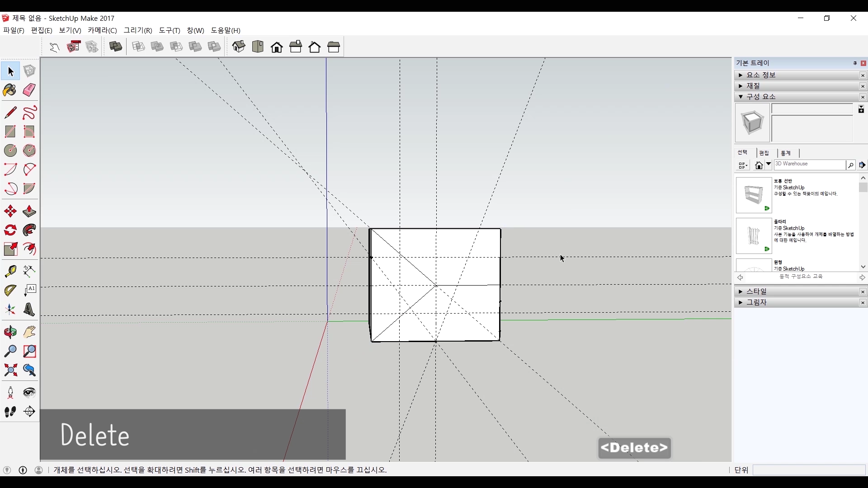The height and width of the screenshot is (488, 868).
Task: Select the Paint Bucket tool
Action: [x=10, y=90]
